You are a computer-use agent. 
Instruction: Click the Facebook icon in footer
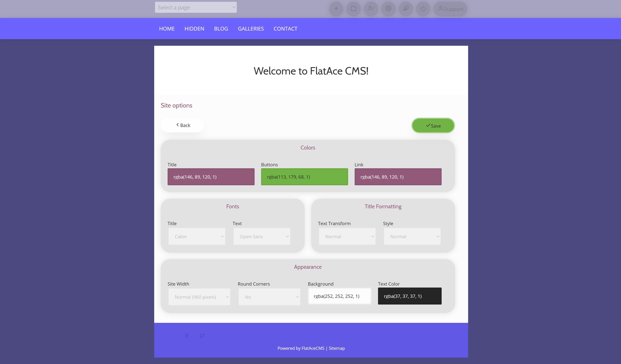click(x=187, y=336)
